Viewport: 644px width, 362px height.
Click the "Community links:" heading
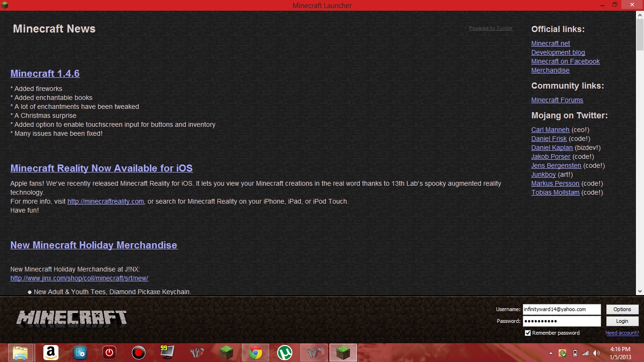tap(568, 86)
